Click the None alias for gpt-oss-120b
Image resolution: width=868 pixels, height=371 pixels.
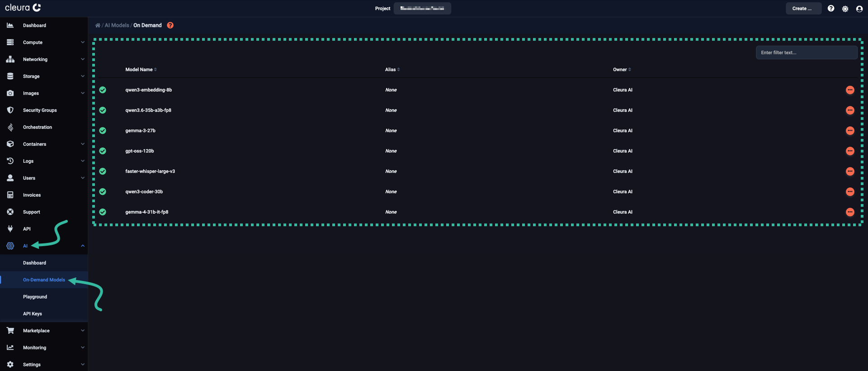pyautogui.click(x=391, y=151)
